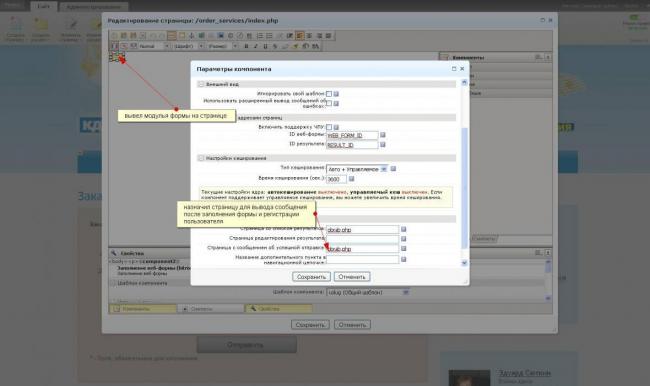Collapse the caching settings section
The width and height of the screenshot is (650, 386).
[x=201, y=158]
